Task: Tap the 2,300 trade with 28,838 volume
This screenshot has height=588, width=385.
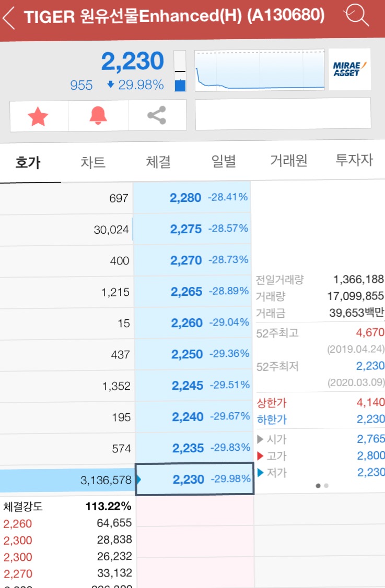Action: (x=67, y=540)
